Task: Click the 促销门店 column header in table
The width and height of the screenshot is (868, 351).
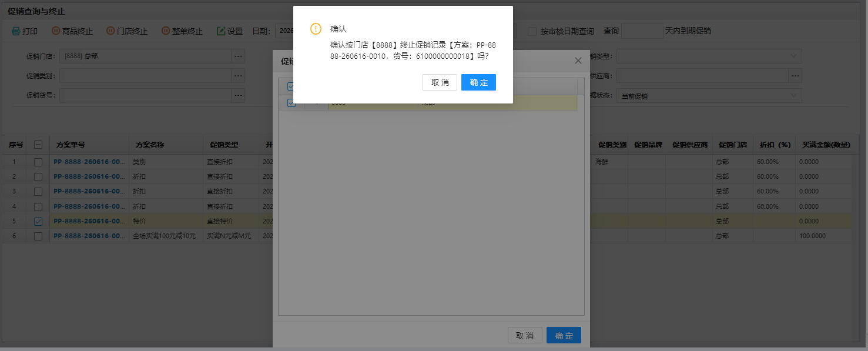Action: pos(733,145)
